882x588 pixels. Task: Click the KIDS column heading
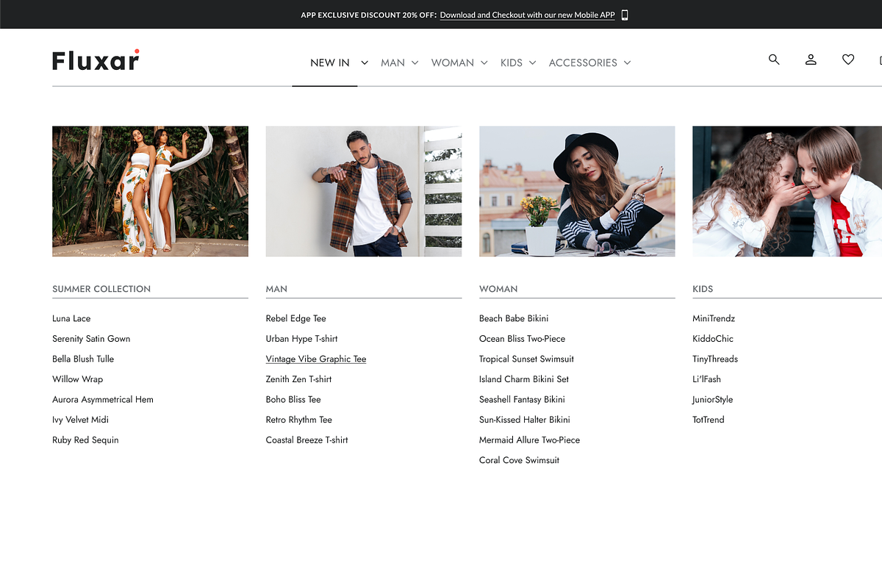pos(703,289)
